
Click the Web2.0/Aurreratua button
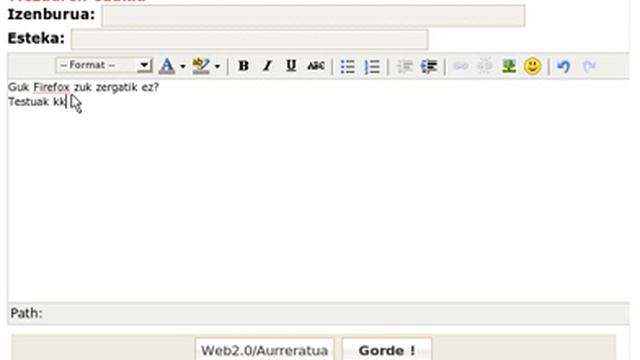tap(264, 350)
